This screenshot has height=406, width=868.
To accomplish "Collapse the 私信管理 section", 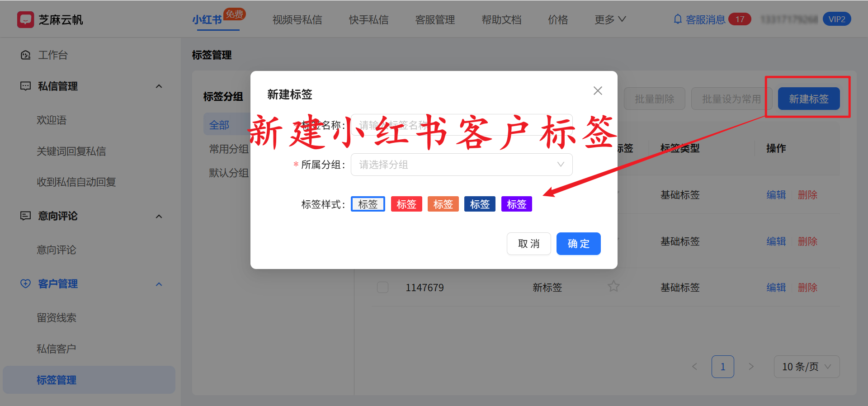I will tap(159, 86).
